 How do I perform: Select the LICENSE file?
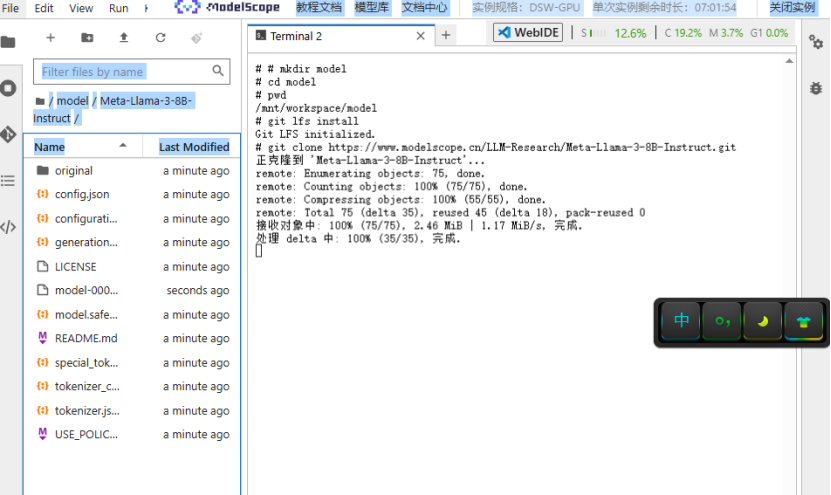click(132, 267)
